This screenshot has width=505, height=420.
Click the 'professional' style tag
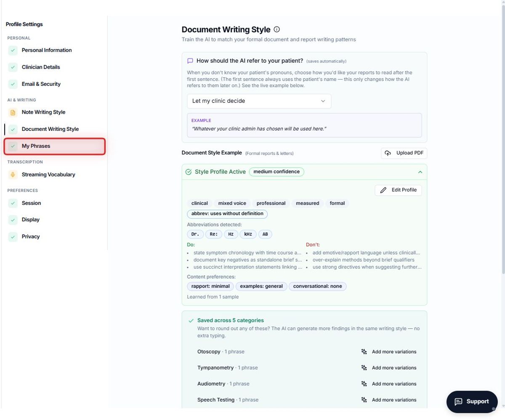tap(271, 203)
